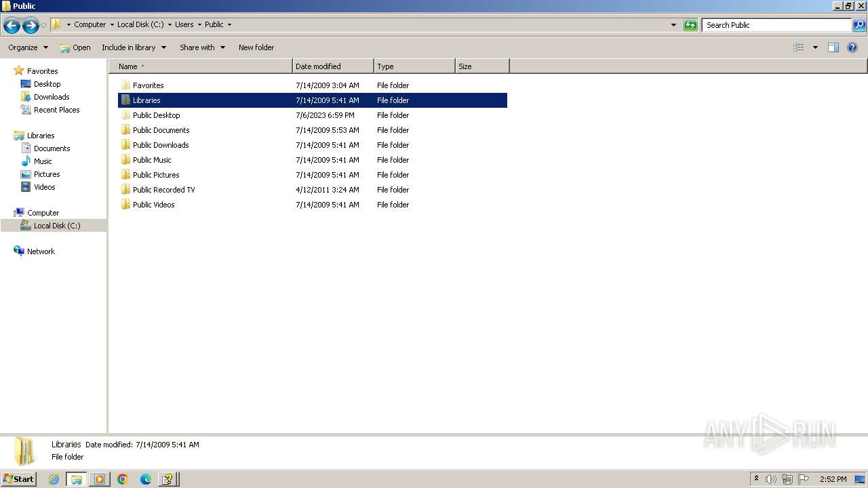Launch Microsoft Edge from the taskbar
868x488 pixels.
146,479
